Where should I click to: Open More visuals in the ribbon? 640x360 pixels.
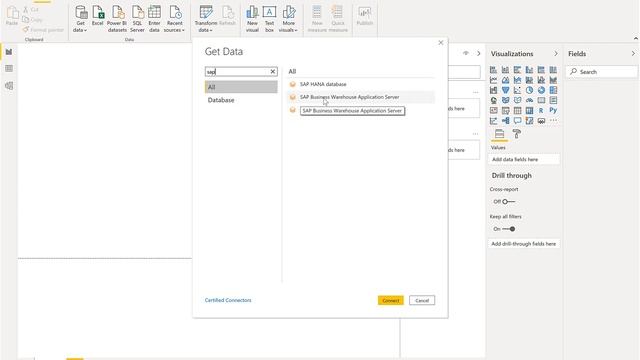click(x=288, y=19)
